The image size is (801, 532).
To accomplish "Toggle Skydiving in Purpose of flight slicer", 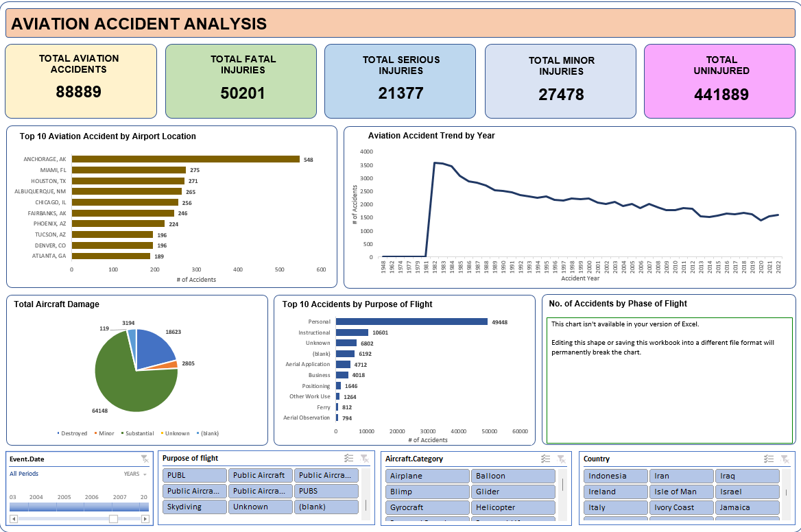I will (195, 507).
